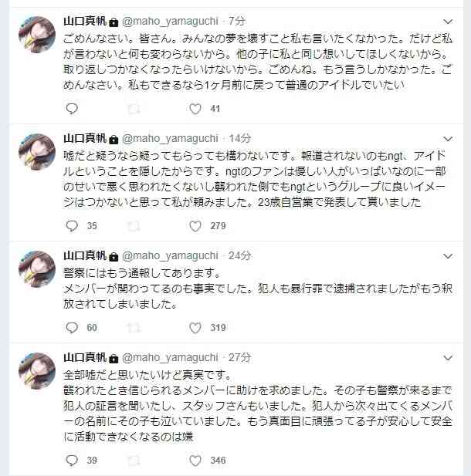
Task: Click the dimmed retweet icon on 7分 tweet
Action: click(134, 109)
